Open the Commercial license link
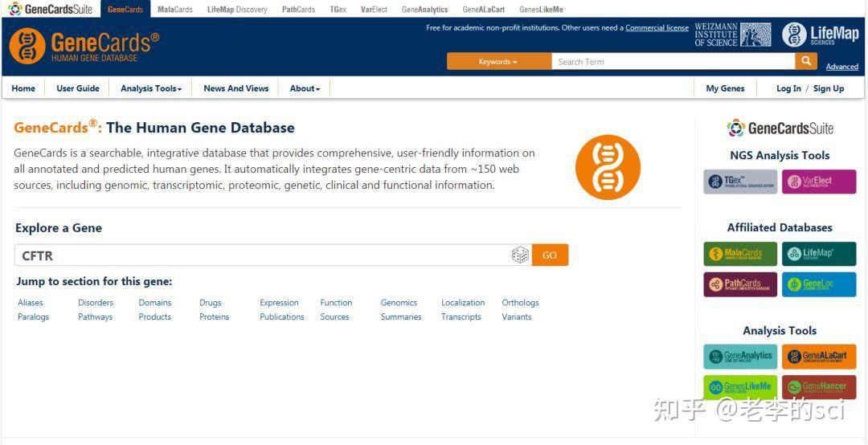Image resolution: width=868 pixels, height=445 pixels. click(x=657, y=27)
